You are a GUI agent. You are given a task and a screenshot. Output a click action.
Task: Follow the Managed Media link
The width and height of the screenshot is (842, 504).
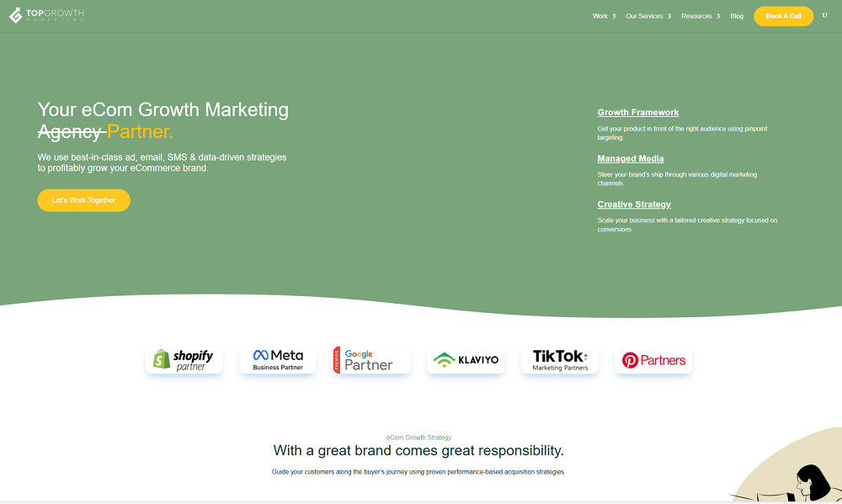coord(630,159)
